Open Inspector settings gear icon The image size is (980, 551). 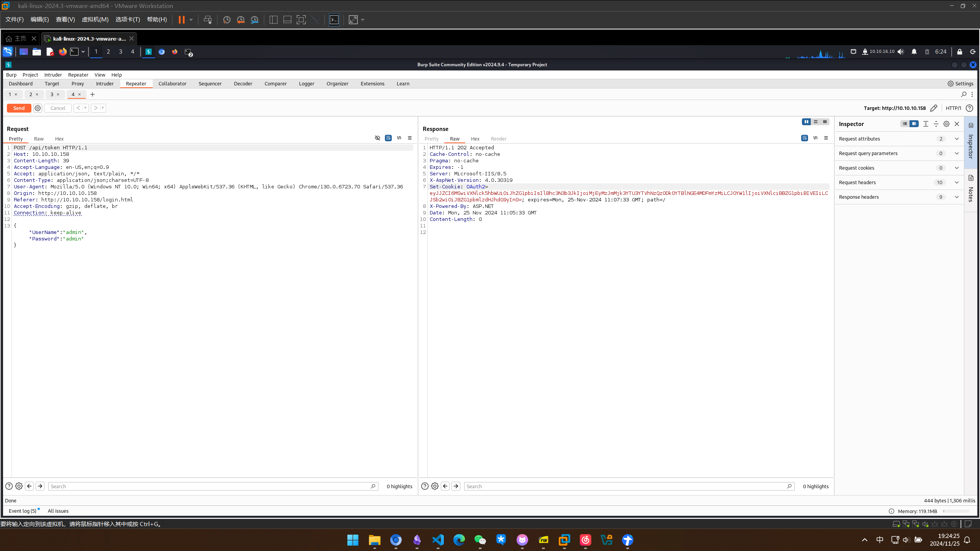click(946, 124)
